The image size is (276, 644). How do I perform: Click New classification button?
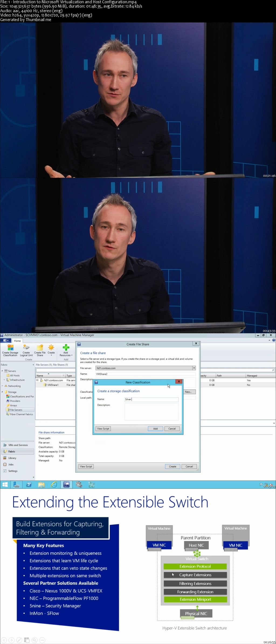(190, 392)
